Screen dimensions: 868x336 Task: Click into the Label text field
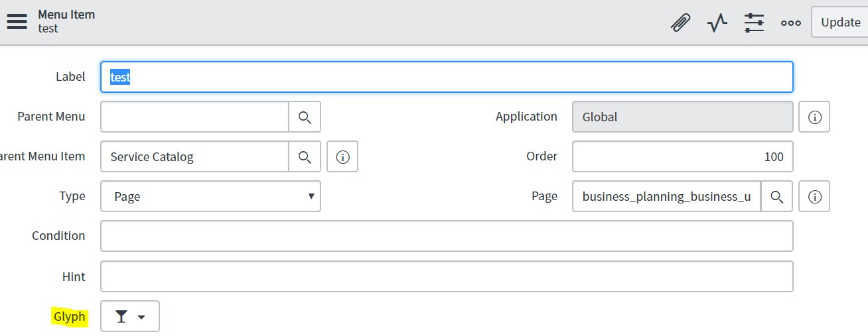(447, 77)
